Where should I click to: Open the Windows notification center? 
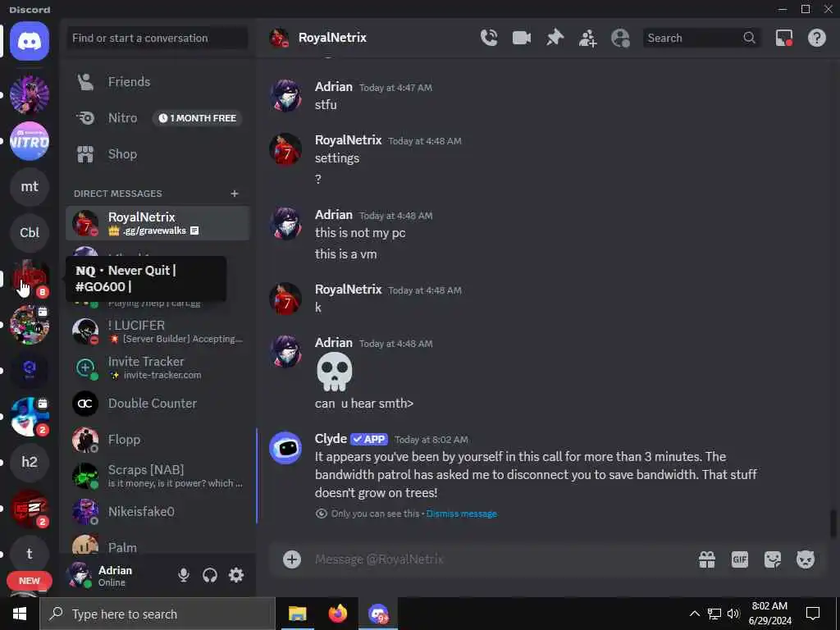[x=813, y=614]
